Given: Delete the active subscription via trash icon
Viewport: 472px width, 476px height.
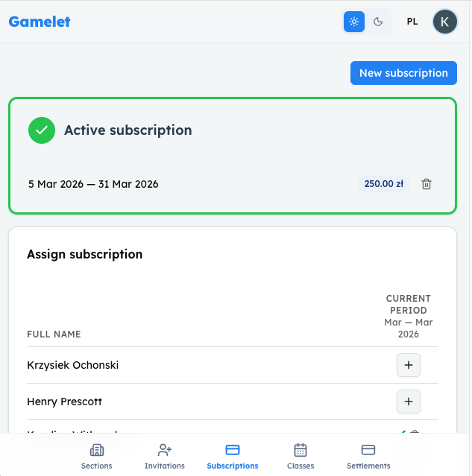Looking at the screenshot, I should (427, 184).
